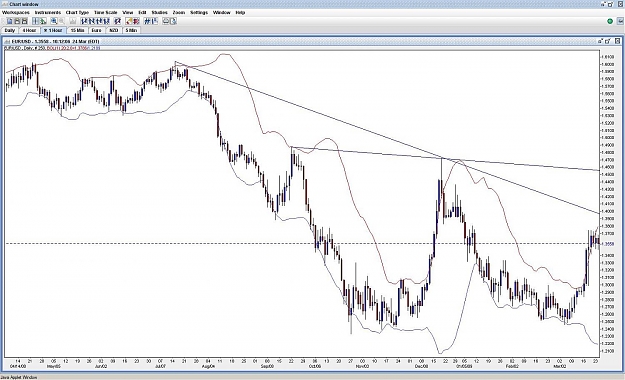The height and width of the screenshot is (380, 625).
Task: Switch to the 5 Min tab
Action: coord(131,30)
